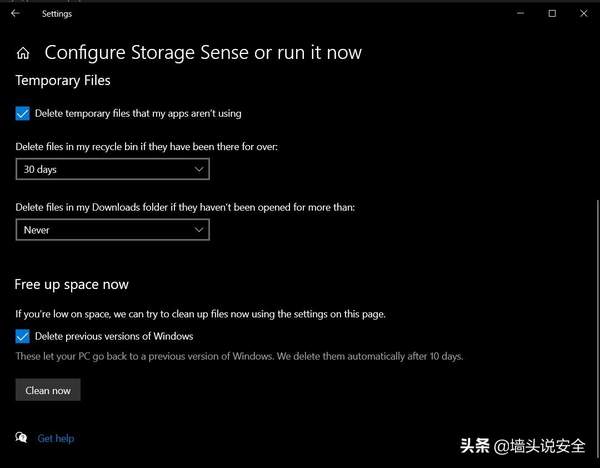Viewport: 600px width, 468px height.
Task: Go to Settings home via house icon
Action: 23,53
